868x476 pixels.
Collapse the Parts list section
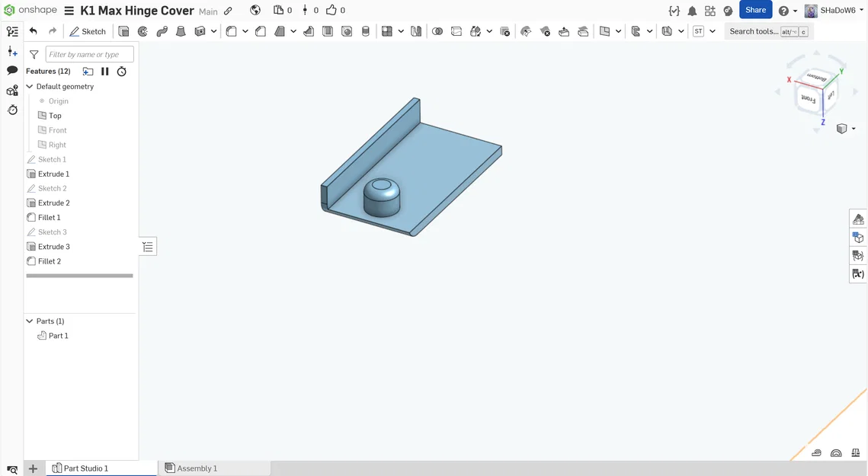(30, 321)
